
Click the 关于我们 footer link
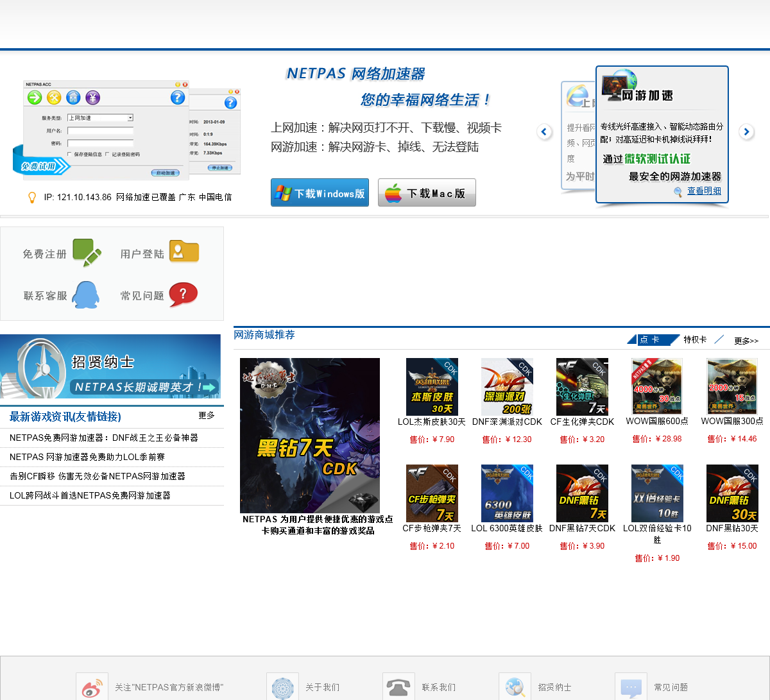point(323,687)
